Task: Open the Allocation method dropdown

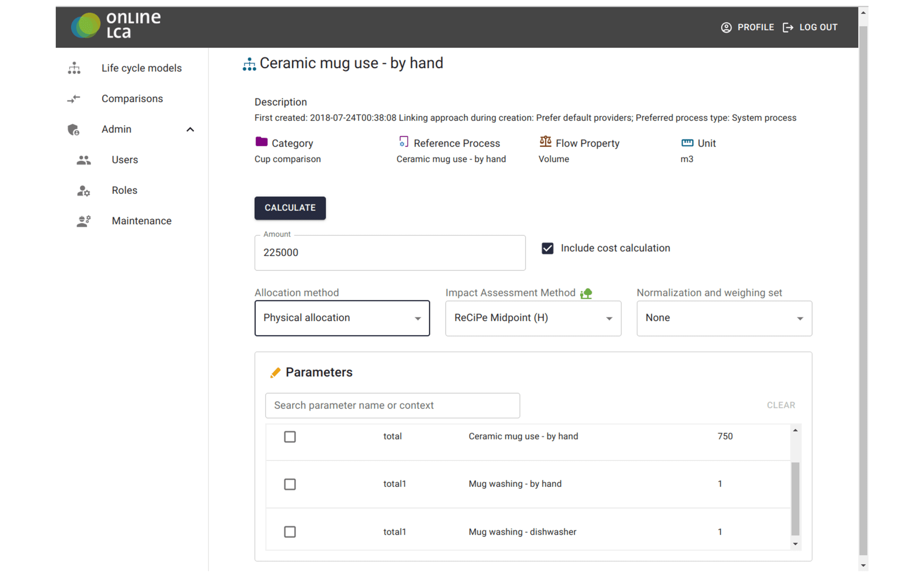Action: pyautogui.click(x=342, y=318)
